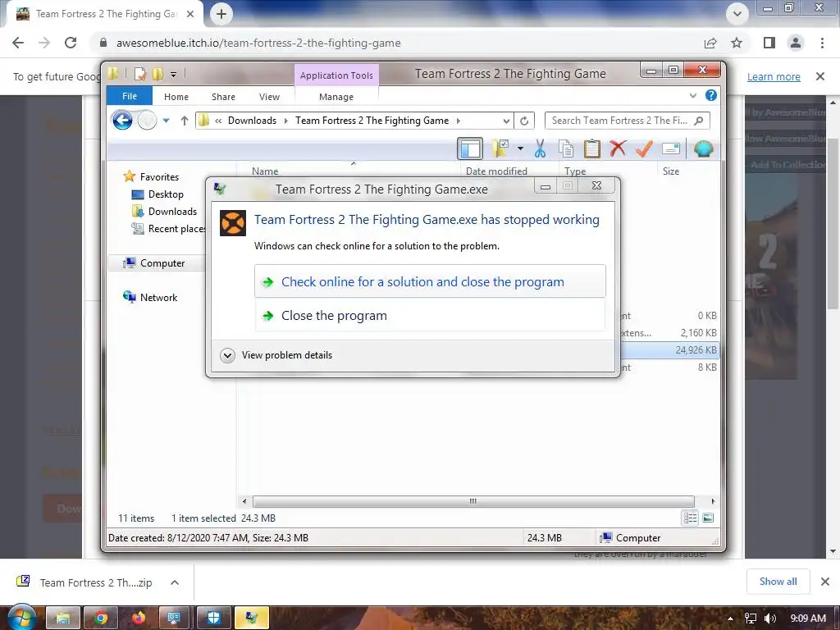Click Explorer horizontal scrollbar thumb
The image size is (840, 630).
(473, 501)
